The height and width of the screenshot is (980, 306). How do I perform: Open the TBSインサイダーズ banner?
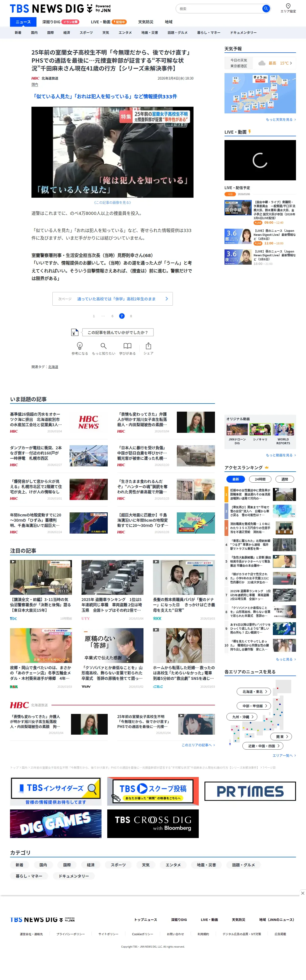click(56, 791)
